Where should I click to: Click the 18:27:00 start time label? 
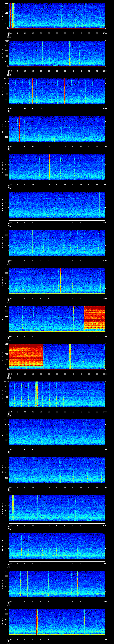(x=9, y=450)
